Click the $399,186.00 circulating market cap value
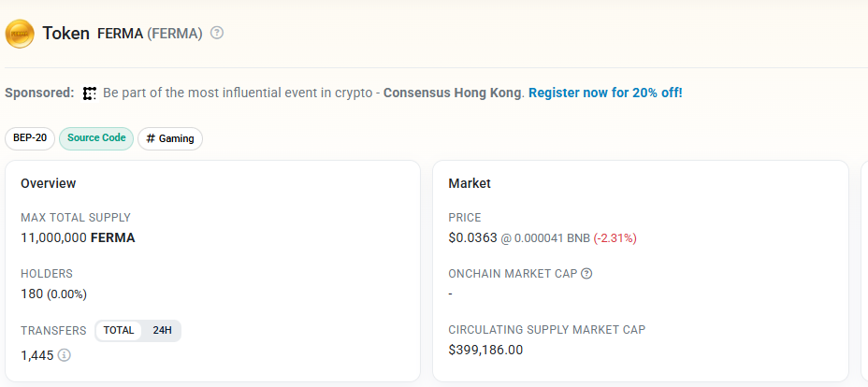The width and height of the screenshot is (868, 387). tap(485, 350)
